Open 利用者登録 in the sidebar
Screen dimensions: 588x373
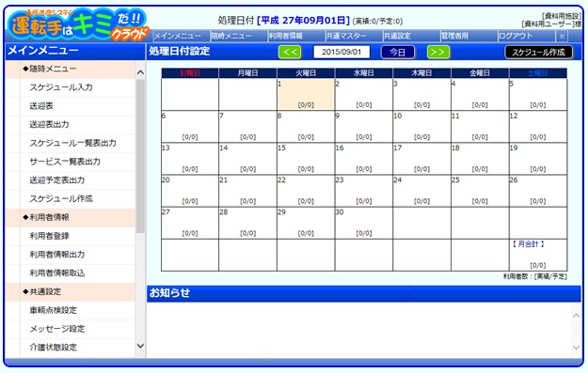50,236
